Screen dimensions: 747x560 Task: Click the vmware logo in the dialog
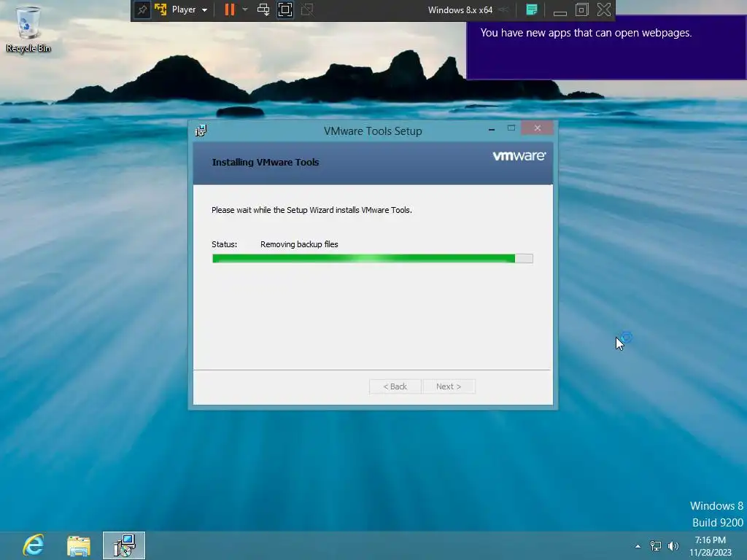[519, 156]
